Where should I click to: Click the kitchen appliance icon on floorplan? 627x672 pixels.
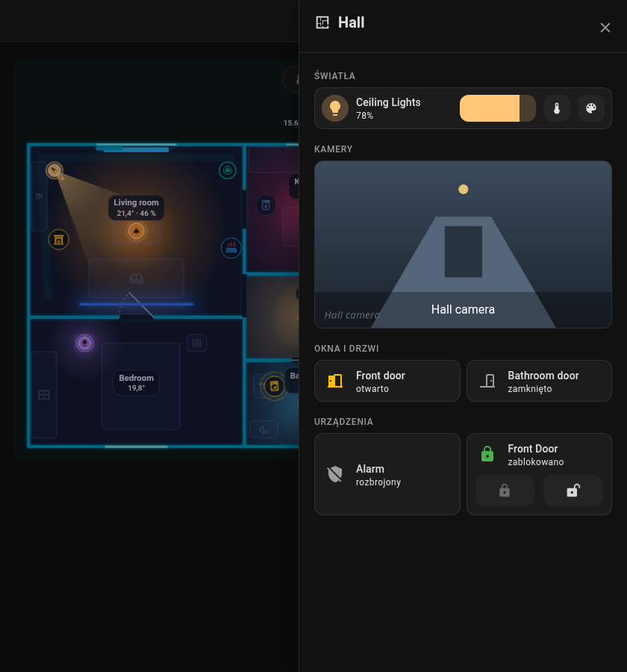(x=266, y=206)
